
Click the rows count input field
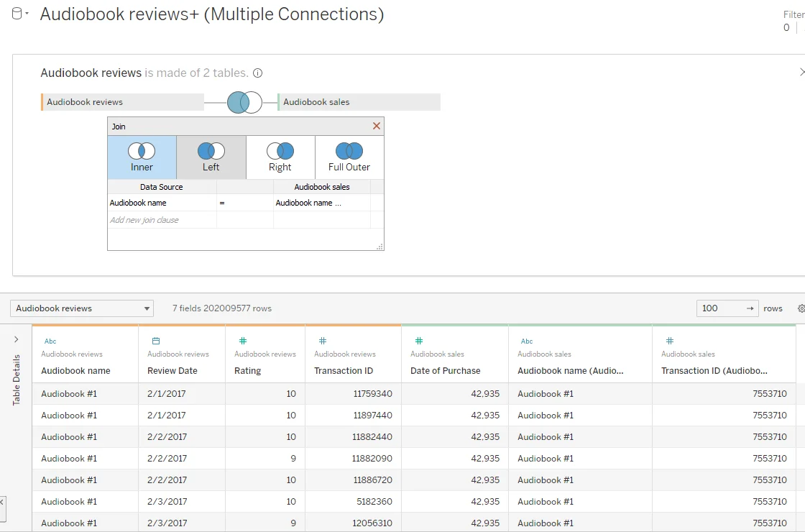click(x=720, y=308)
